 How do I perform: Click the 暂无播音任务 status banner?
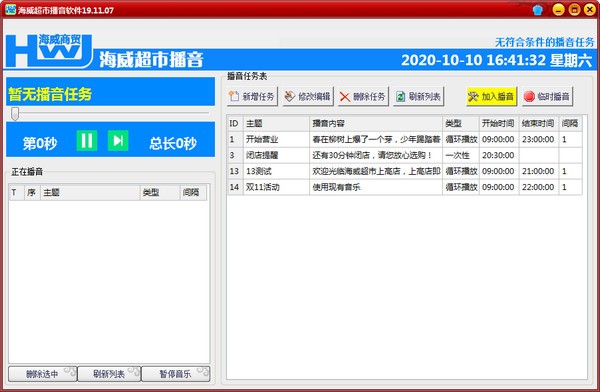pyautogui.click(x=110, y=92)
